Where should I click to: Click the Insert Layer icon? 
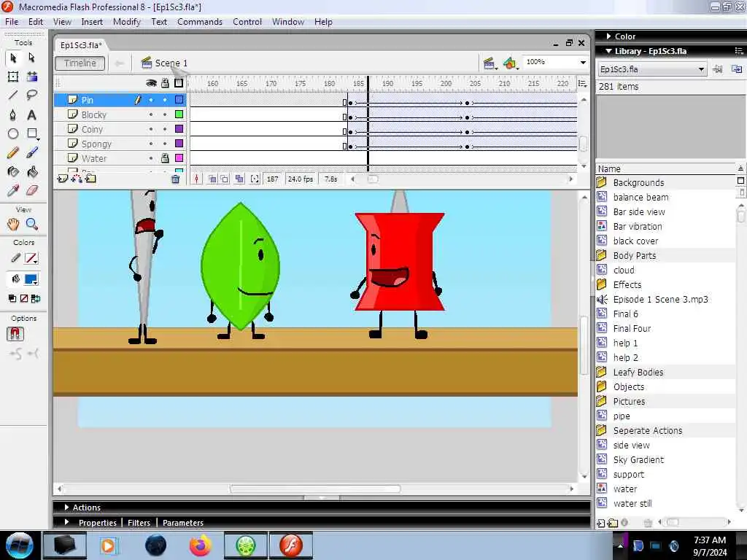tap(62, 179)
